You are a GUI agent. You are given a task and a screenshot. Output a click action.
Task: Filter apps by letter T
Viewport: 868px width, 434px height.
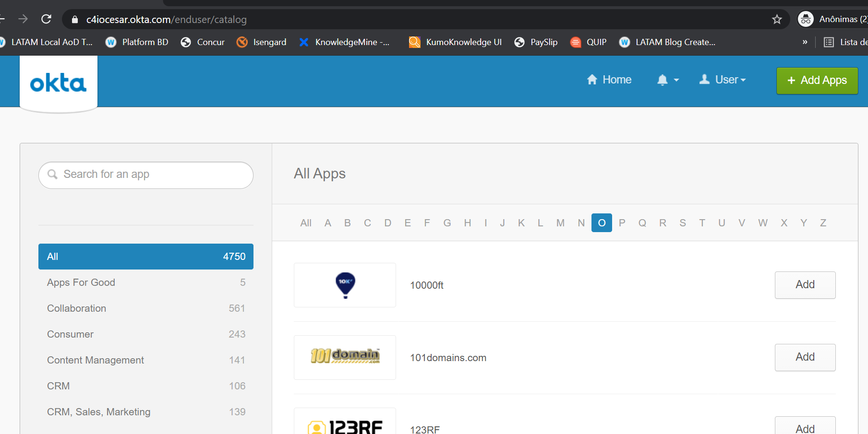coord(702,223)
